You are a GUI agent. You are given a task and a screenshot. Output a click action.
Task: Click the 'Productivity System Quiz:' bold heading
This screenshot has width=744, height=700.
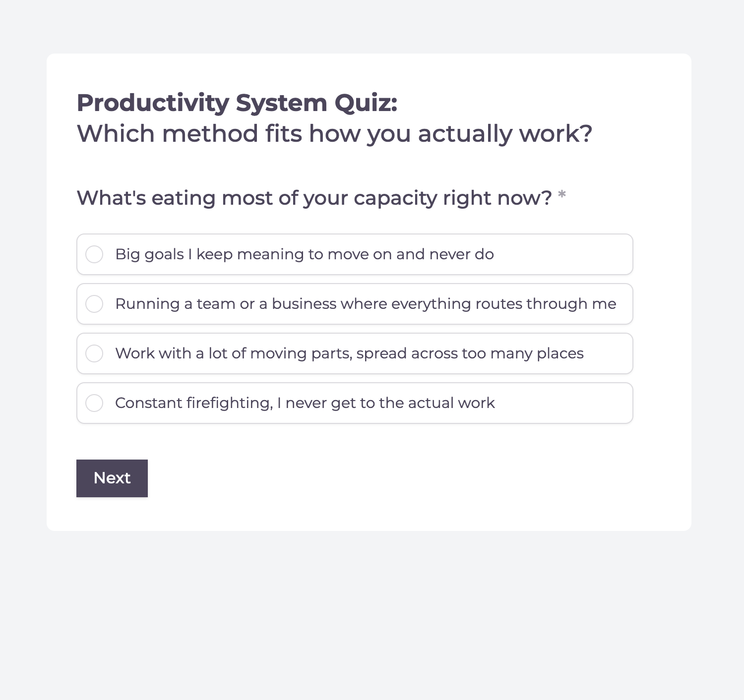237,103
